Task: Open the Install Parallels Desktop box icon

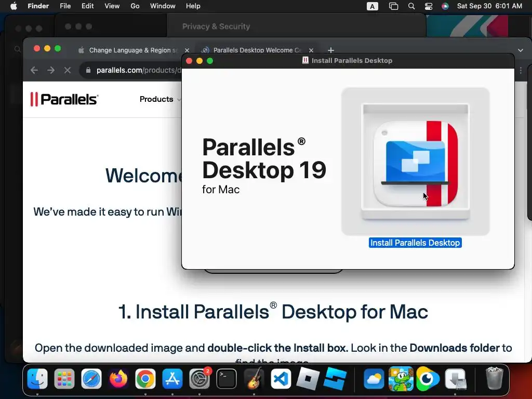Action: (415, 162)
